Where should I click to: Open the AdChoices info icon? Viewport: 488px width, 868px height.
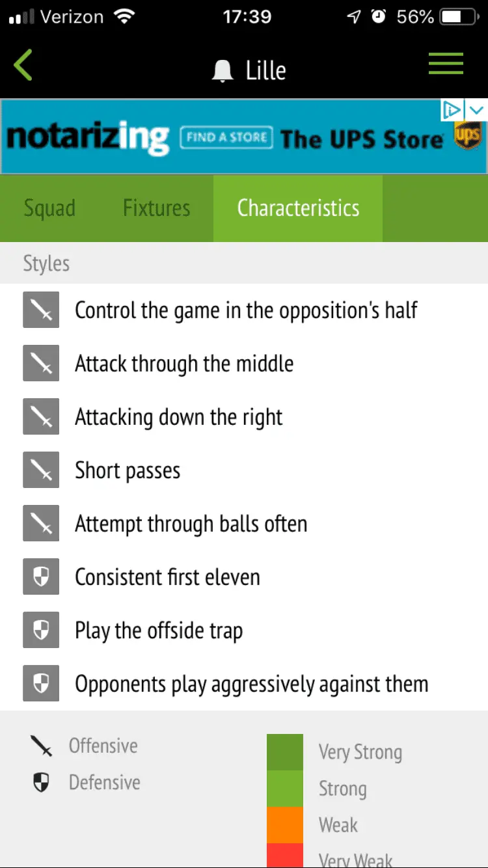point(452,109)
